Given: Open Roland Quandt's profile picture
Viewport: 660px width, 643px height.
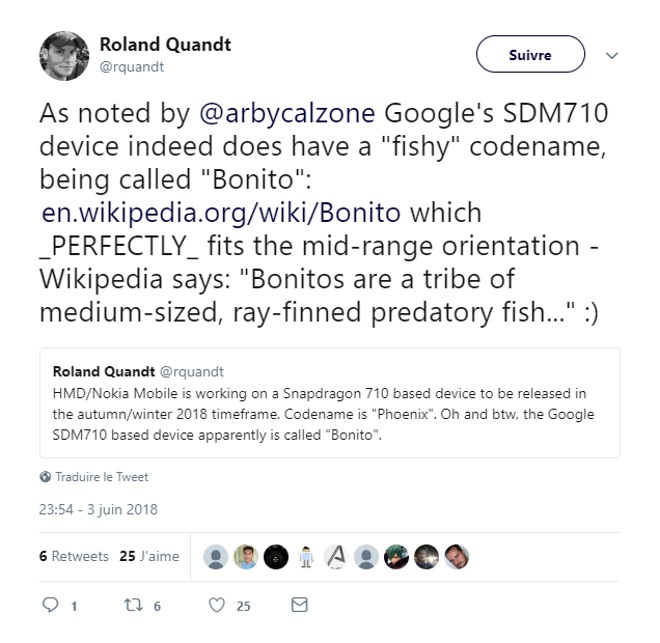Looking at the screenshot, I should click(64, 55).
